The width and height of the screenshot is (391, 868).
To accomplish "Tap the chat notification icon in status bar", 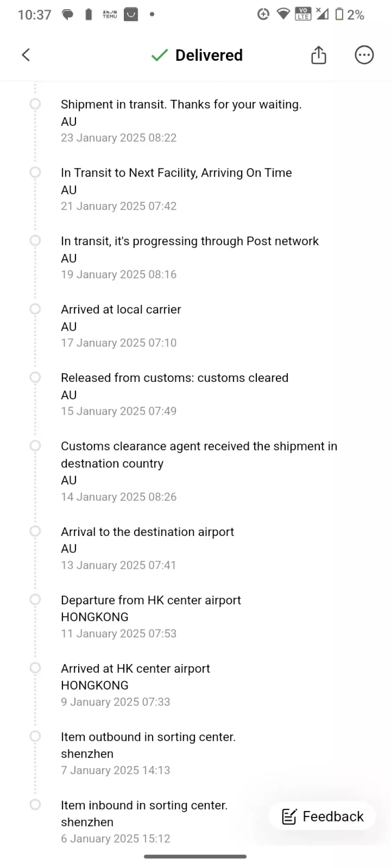I will point(67,15).
